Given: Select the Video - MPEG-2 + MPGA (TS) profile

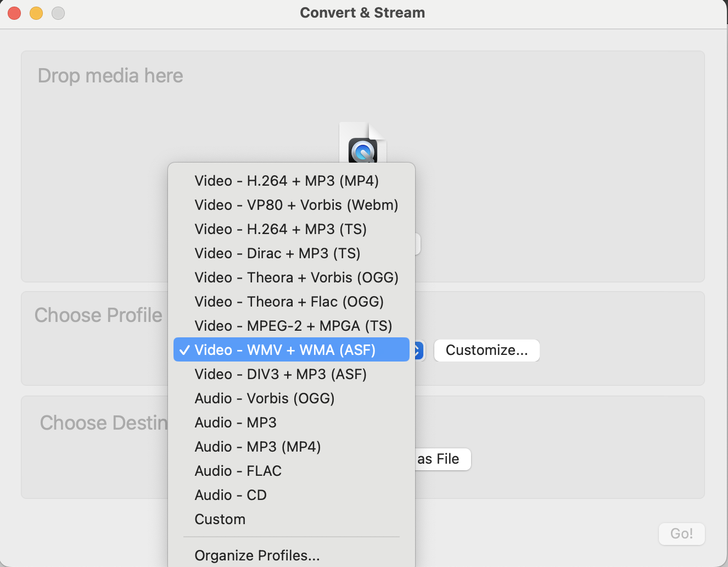Looking at the screenshot, I should point(293,325).
